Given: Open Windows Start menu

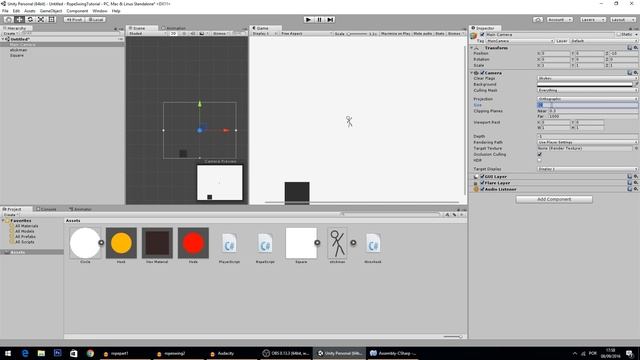Looking at the screenshot, I should pos(8,353).
